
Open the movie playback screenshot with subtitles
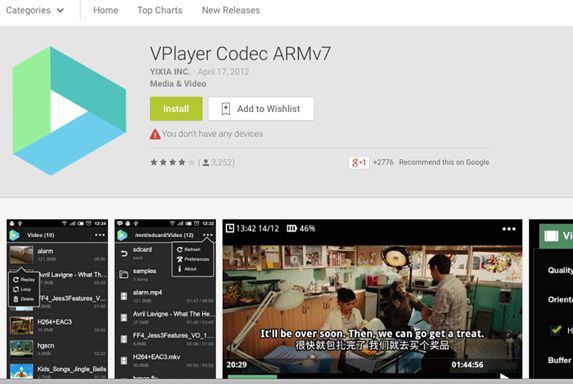coord(372,299)
